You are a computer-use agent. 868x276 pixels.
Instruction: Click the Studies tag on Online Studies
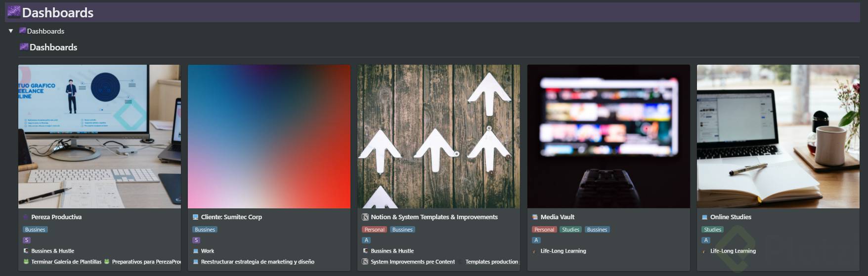(712, 230)
